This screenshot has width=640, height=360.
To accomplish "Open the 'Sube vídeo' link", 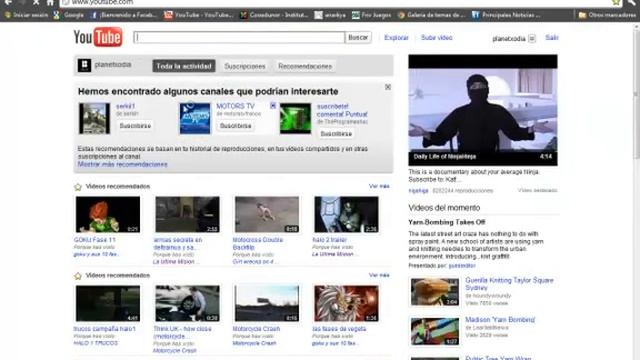I will (x=436, y=38).
